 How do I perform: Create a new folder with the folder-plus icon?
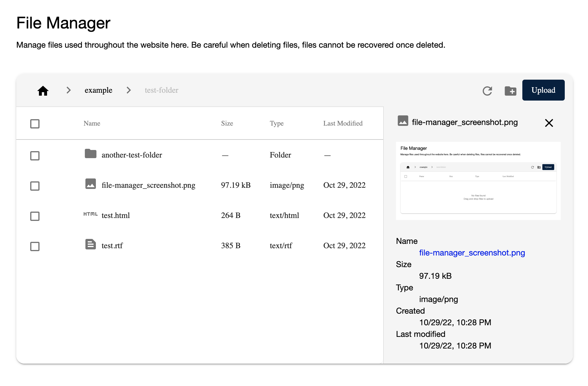point(510,91)
